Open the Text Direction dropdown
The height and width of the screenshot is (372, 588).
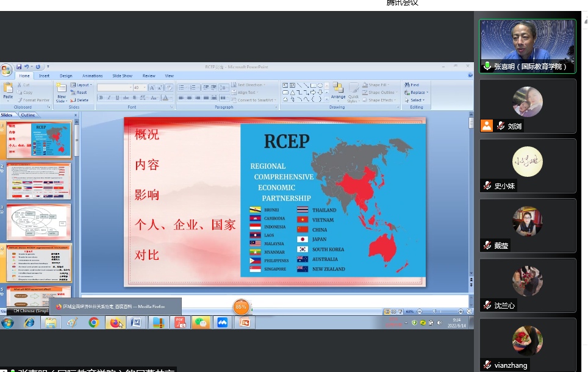click(248, 85)
